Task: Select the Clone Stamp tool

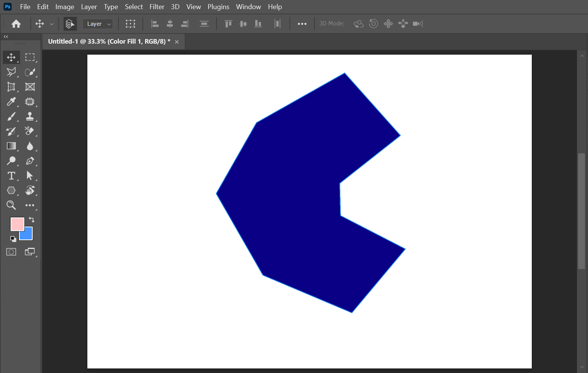Action: point(30,116)
